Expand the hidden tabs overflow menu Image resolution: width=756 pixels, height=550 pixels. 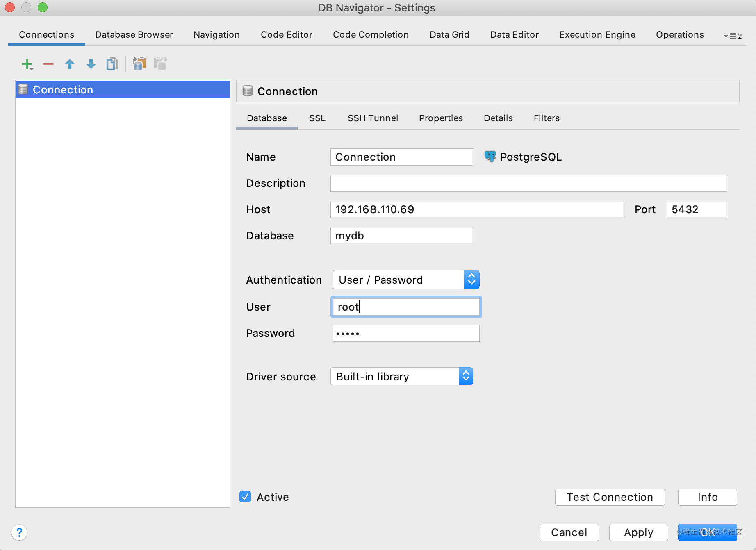733,36
